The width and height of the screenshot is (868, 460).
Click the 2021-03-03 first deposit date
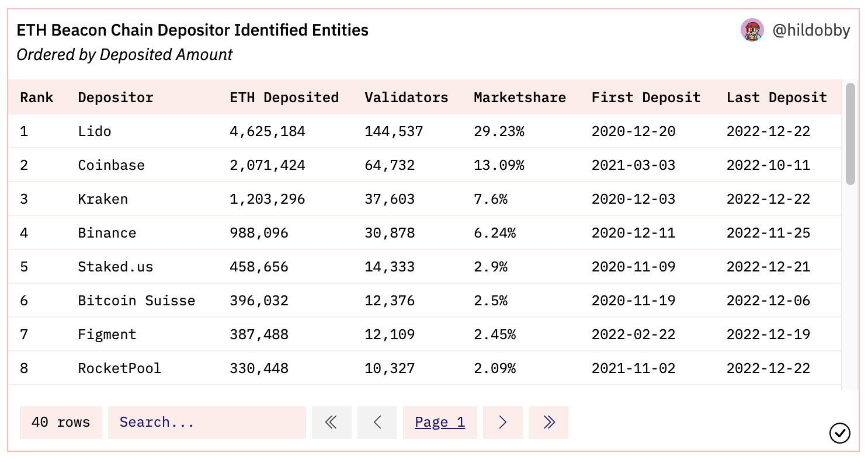point(633,165)
